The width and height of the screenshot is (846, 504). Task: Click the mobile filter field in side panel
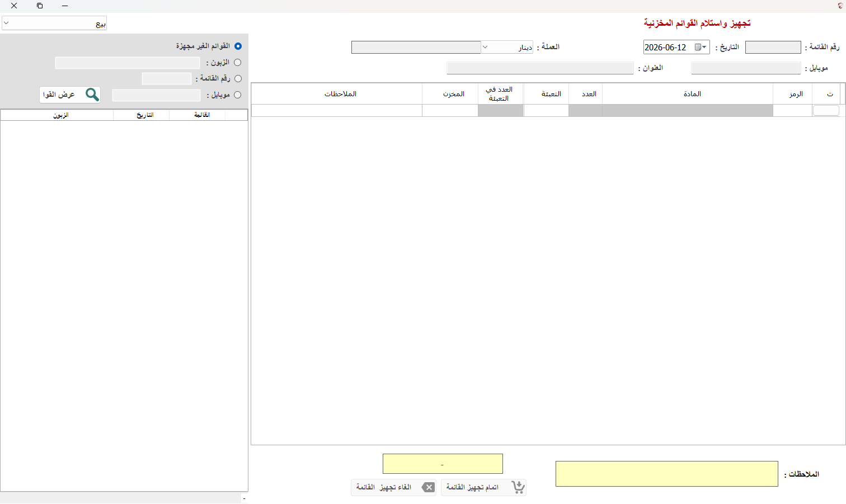[x=156, y=95]
